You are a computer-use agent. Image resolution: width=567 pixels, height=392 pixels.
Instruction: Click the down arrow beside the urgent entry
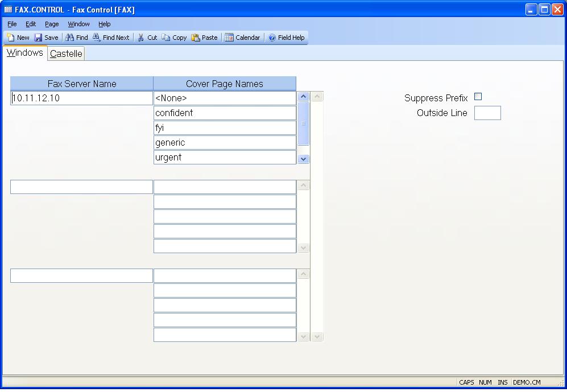[x=303, y=159]
